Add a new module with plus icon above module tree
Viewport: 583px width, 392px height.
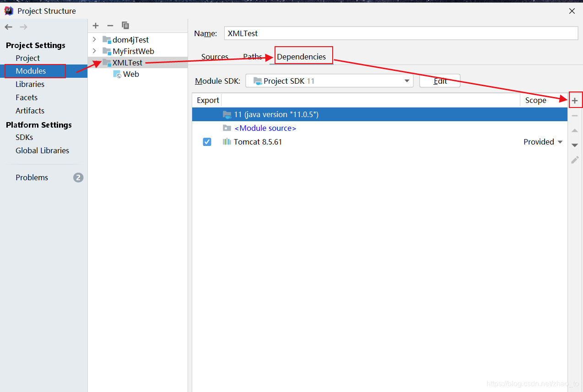pyautogui.click(x=96, y=26)
